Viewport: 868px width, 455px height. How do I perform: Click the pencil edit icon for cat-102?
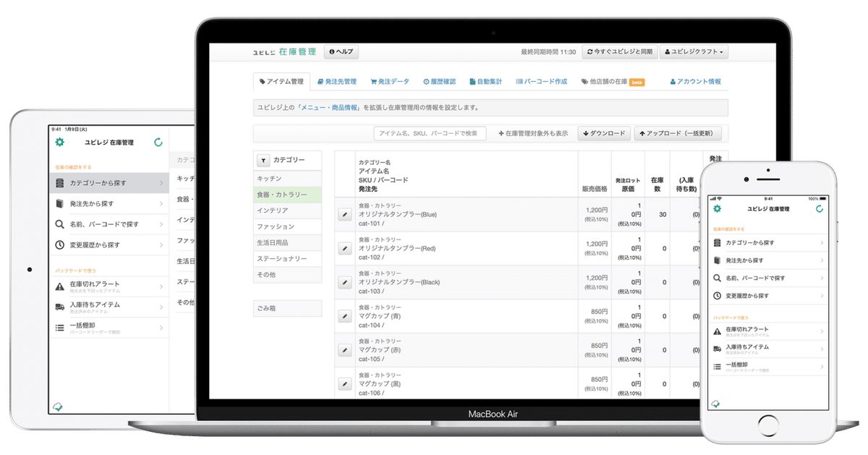[345, 249]
